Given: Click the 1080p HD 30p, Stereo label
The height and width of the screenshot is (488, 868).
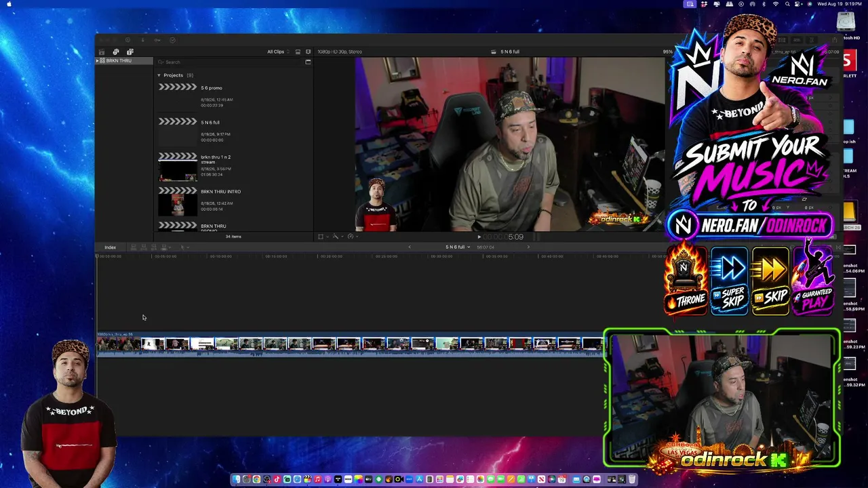Looking at the screenshot, I should tap(340, 52).
